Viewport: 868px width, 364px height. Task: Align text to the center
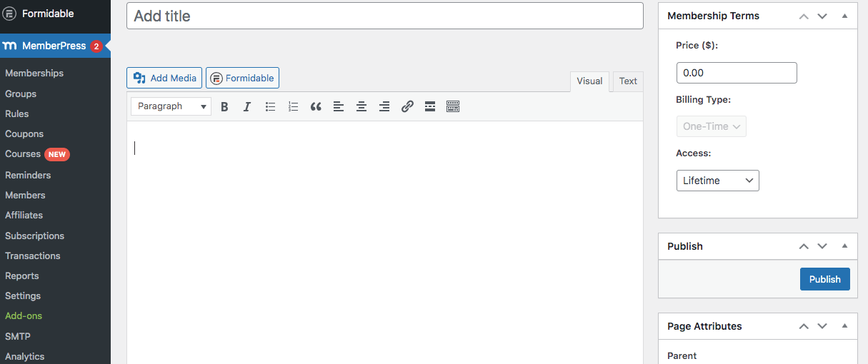pyautogui.click(x=361, y=106)
